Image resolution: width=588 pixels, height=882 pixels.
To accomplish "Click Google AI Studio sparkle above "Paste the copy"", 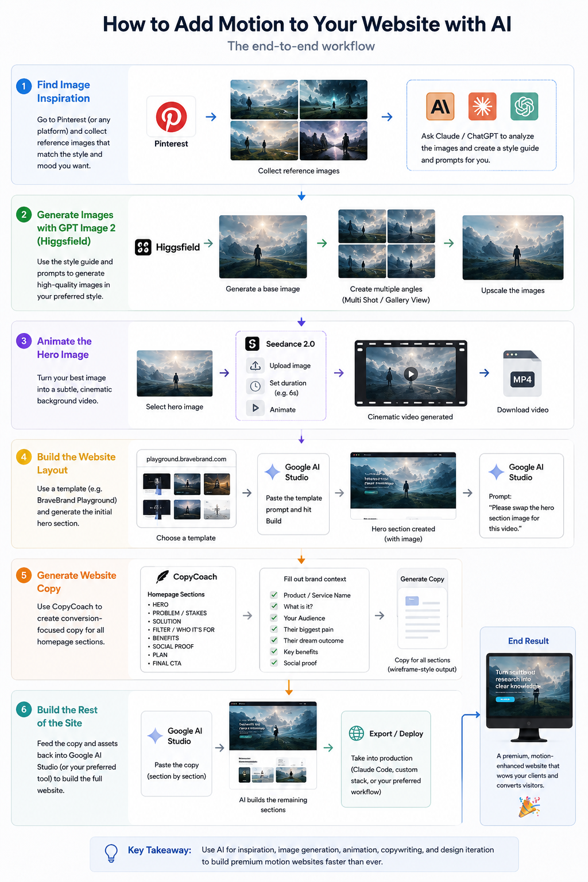I will point(155,736).
